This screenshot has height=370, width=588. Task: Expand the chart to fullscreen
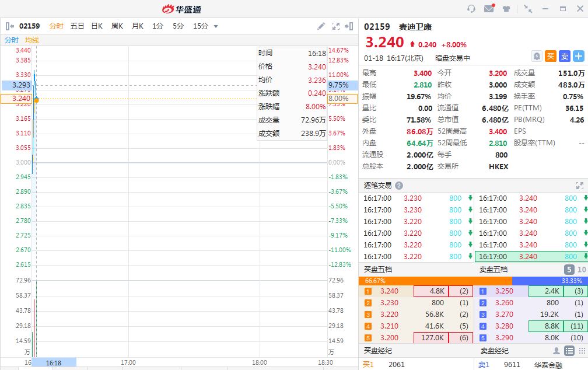tap(335, 26)
